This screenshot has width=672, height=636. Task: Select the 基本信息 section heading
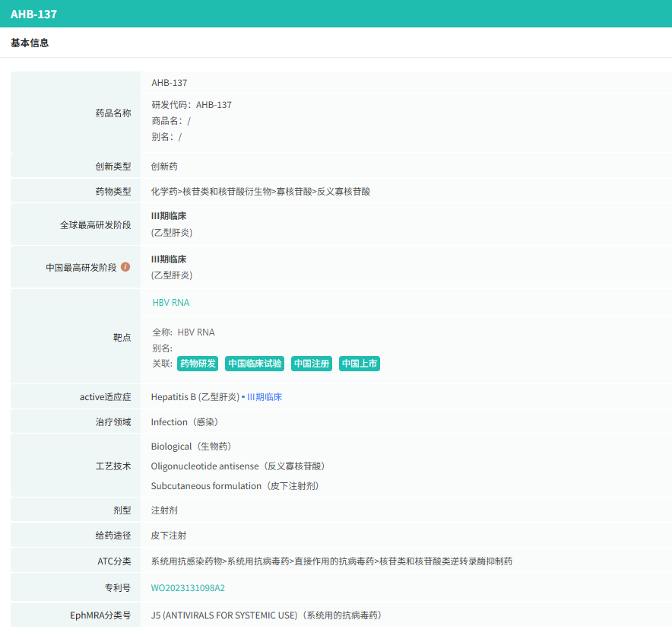30,43
